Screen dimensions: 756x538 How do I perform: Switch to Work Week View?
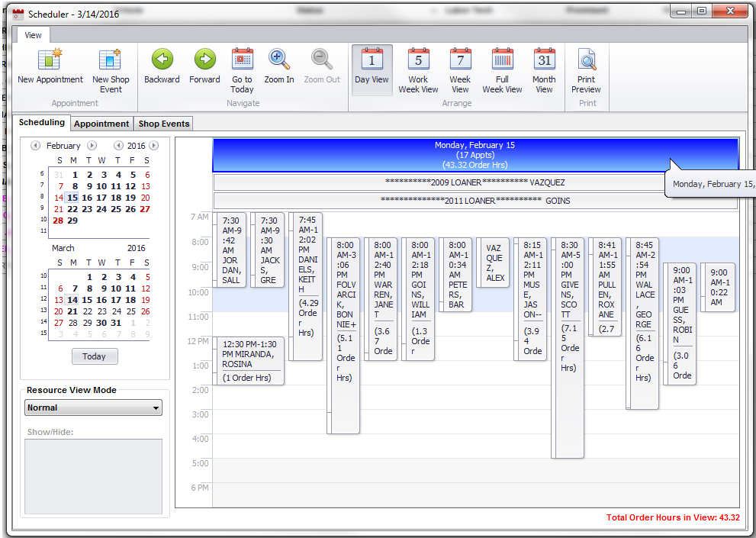click(418, 70)
